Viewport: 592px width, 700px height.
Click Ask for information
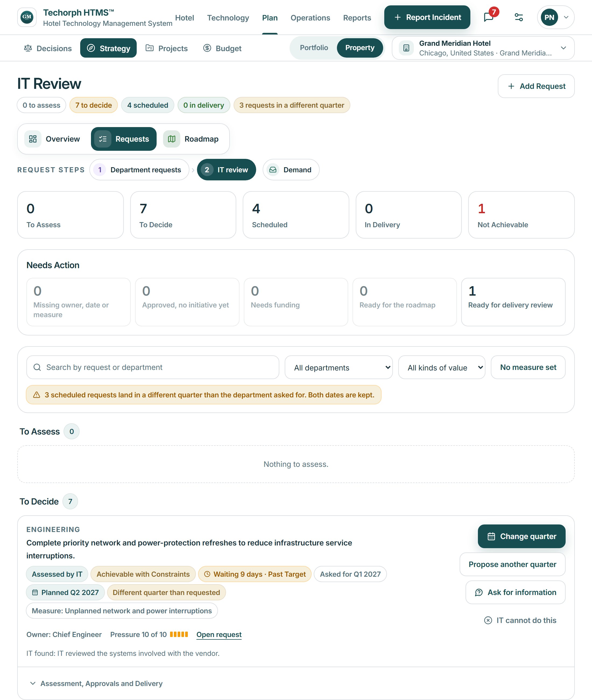coord(515,592)
